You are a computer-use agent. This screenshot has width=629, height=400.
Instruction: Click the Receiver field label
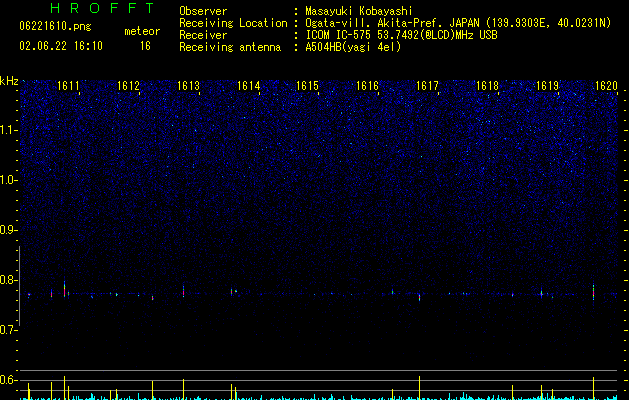pyautogui.click(x=203, y=35)
